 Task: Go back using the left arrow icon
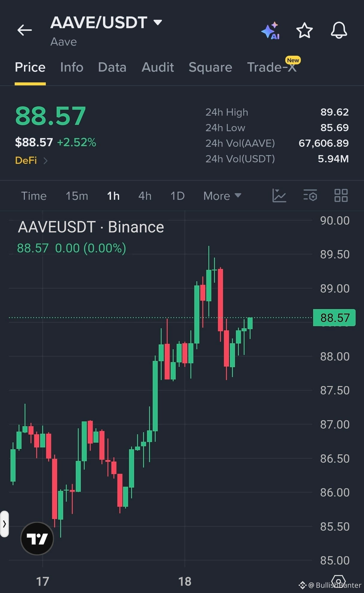[25, 30]
